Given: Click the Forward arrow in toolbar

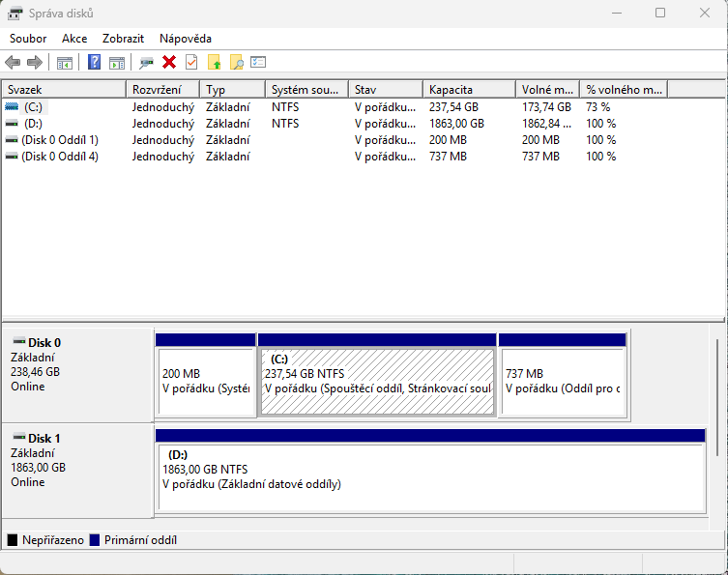Looking at the screenshot, I should click(x=35, y=63).
